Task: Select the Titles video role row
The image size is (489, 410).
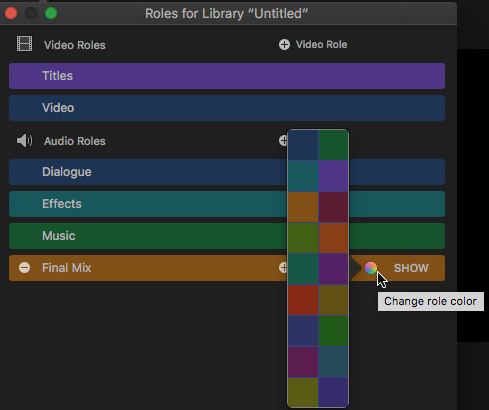Action: [227, 76]
